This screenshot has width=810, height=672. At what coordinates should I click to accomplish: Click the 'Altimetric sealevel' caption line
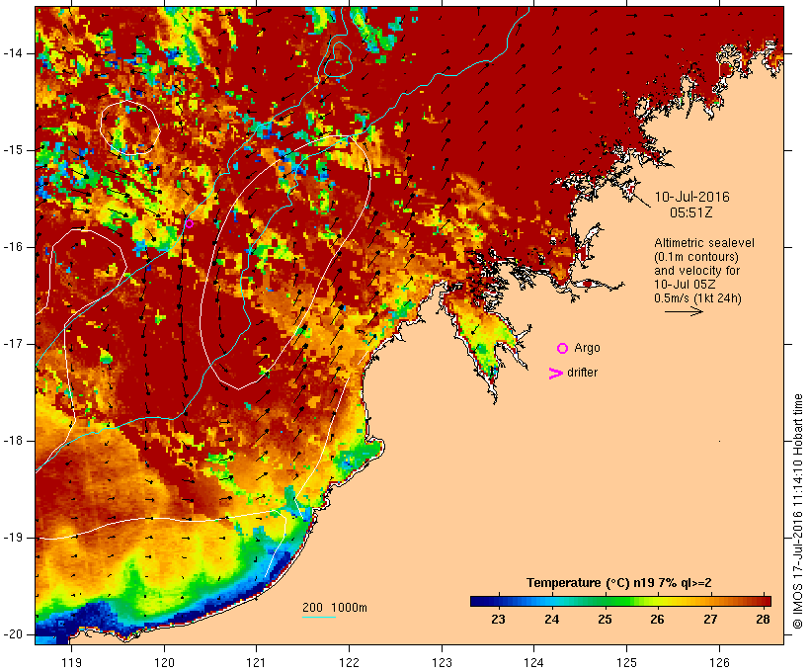click(x=704, y=243)
